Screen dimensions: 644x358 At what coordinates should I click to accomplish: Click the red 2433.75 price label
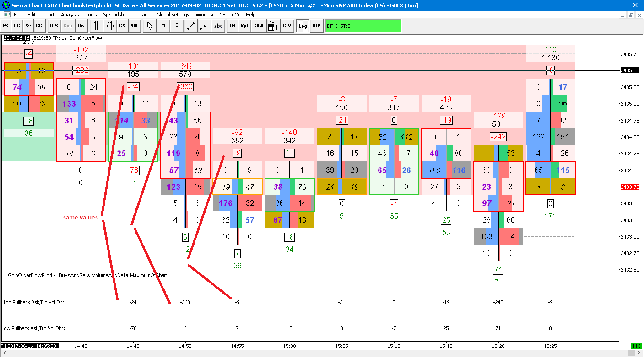(630, 187)
